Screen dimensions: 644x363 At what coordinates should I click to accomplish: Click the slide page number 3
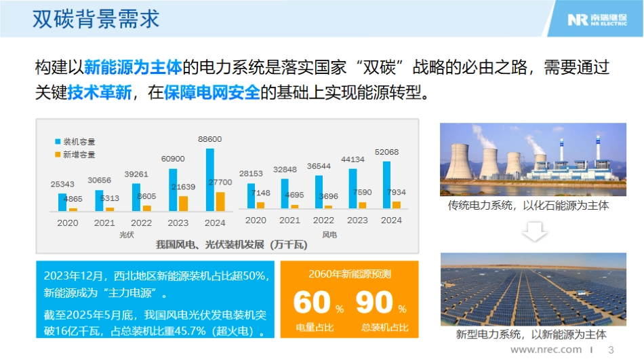(611, 350)
